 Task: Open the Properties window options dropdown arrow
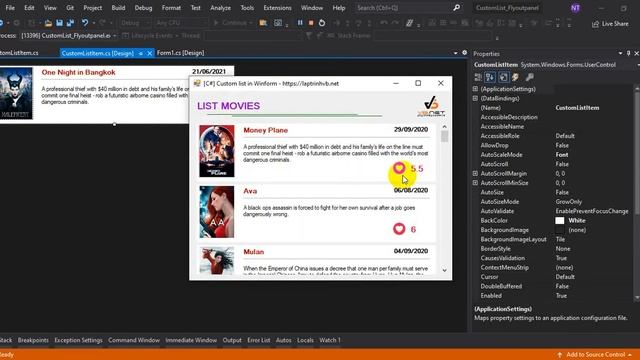point(620,53)
